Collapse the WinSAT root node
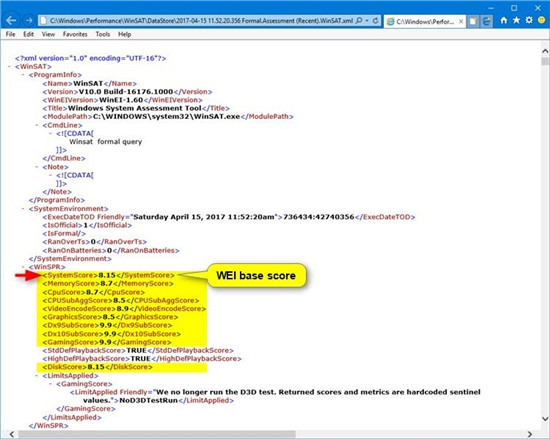Screen dimensions: 550x439 click(10, 67)
